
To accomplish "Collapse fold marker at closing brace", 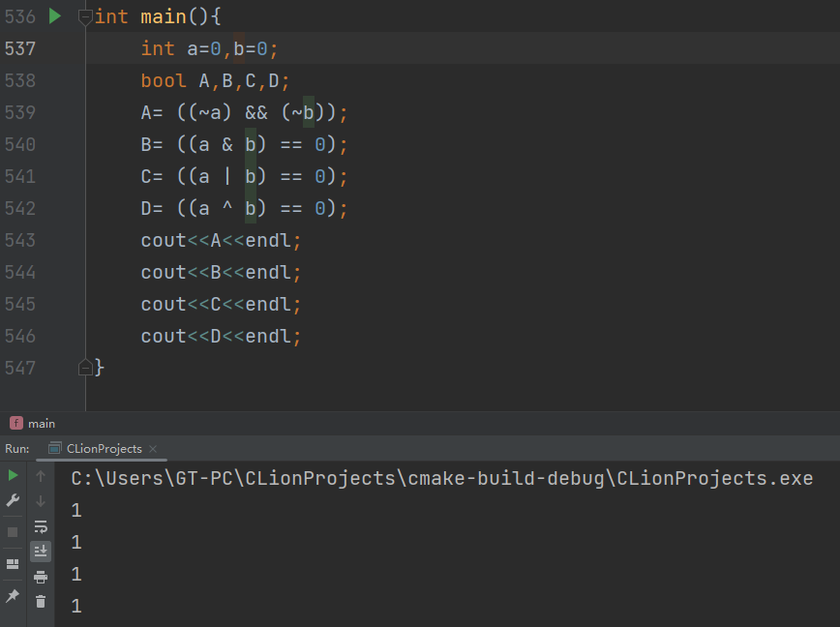I will coord(85,368).
